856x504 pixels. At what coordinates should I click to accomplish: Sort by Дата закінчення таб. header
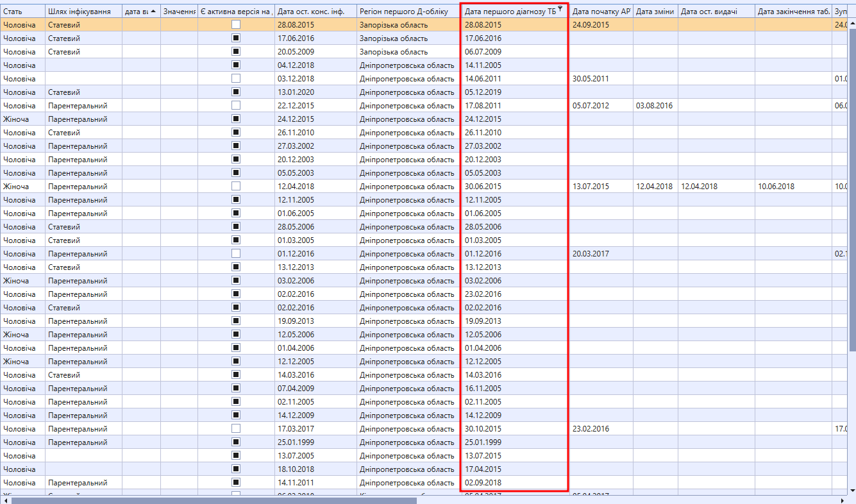(793, 12)
